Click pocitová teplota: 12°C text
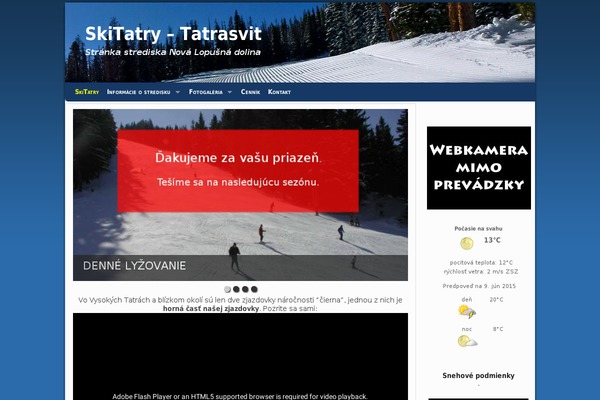This screenshot has width=600, height=400. (481, 263)
